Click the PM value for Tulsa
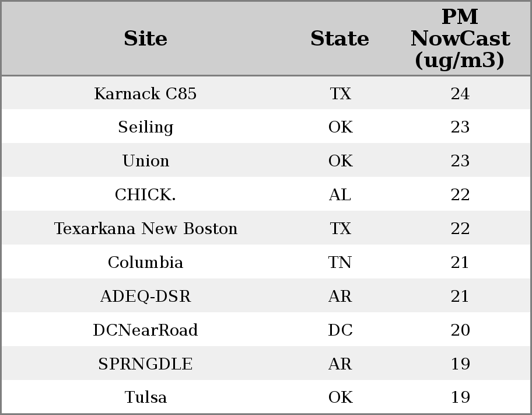Screen dimensions: 532x415 (460, 397)
